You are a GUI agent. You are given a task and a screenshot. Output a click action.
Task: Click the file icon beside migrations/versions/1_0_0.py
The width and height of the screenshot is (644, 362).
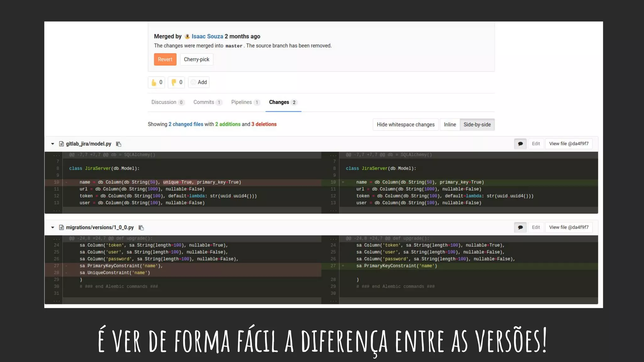[62, 228]
